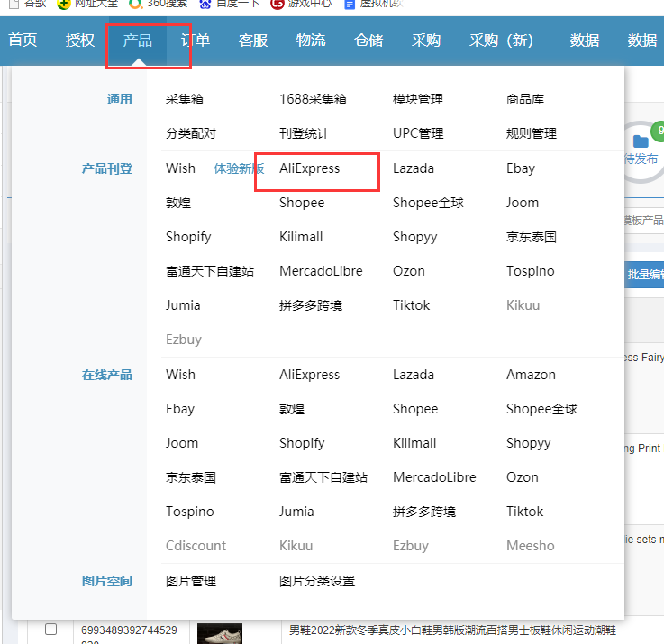This screenshot has width=664, height=644.
Task: Open Amazon under 在线产品
Action: [x=531, y=375]
